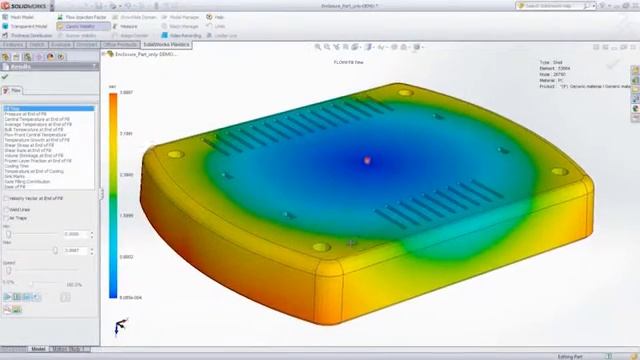Open the search box options dropdown
The width and height of the screenshot is (640, 360).
pyautogui.click(x=593, y=6)
